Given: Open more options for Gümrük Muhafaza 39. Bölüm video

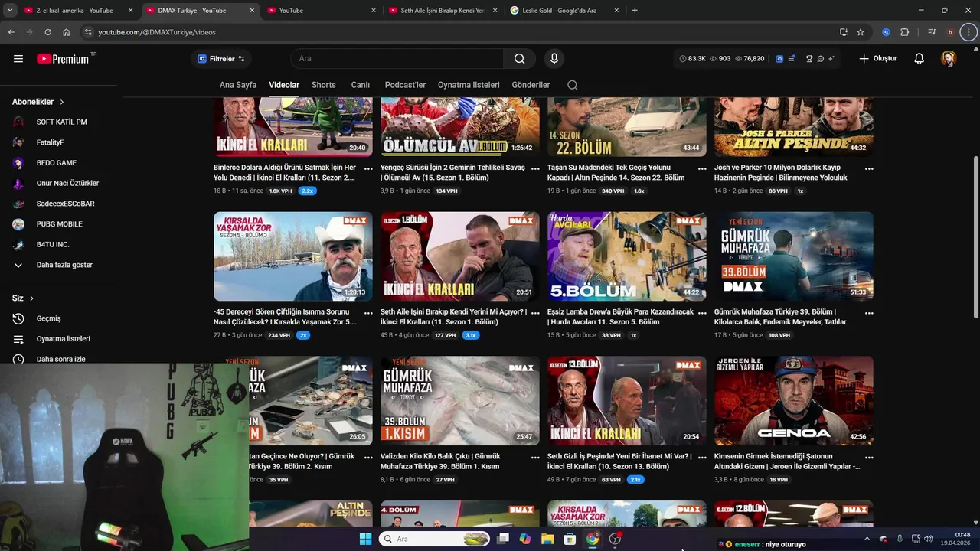Looking at the screenshot, I should [x=869, y=313].
